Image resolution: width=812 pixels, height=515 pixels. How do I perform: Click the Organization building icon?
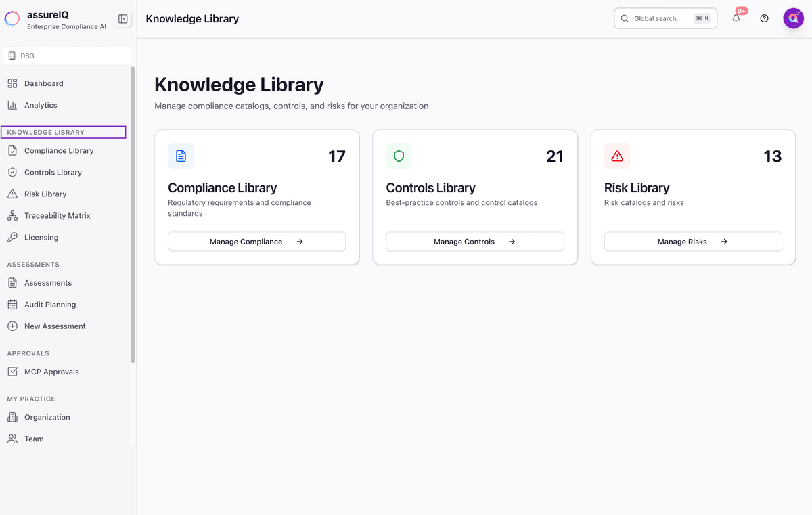[x=12, y=417]
